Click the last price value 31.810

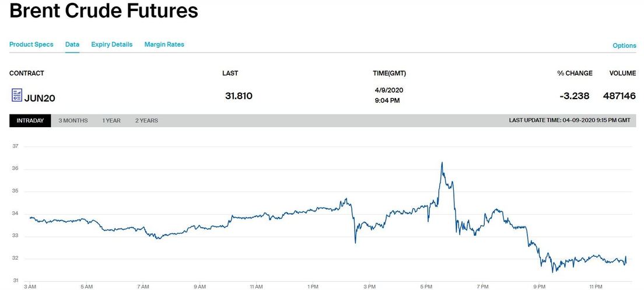[239, 96]
